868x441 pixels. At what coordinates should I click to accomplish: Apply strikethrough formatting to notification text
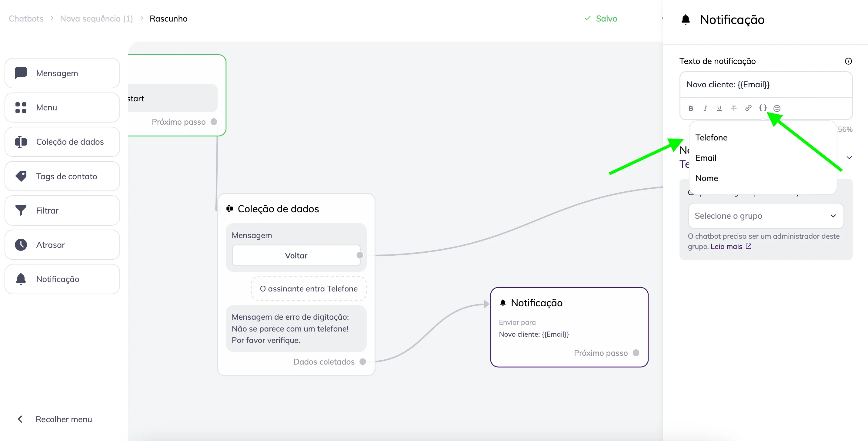click(734, 108)
